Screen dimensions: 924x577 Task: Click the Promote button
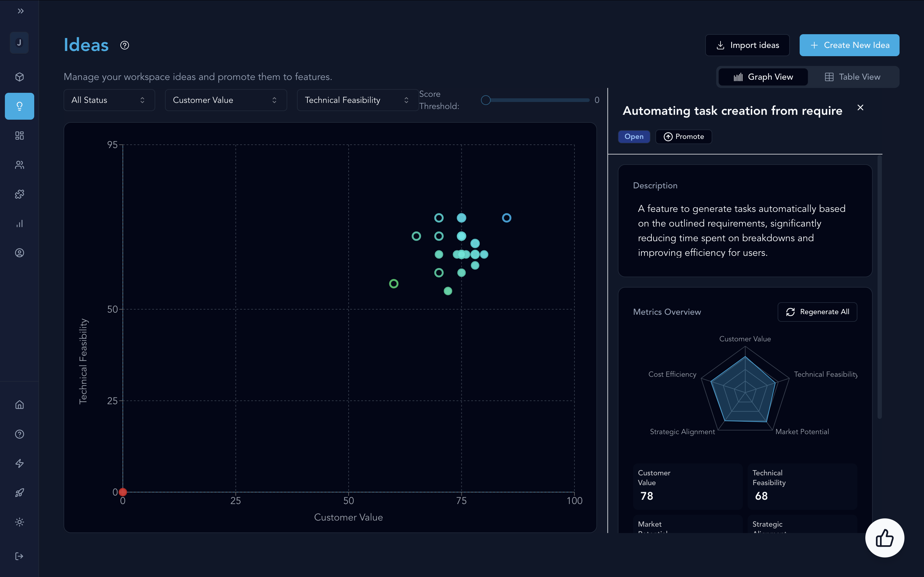coord(684,137)
